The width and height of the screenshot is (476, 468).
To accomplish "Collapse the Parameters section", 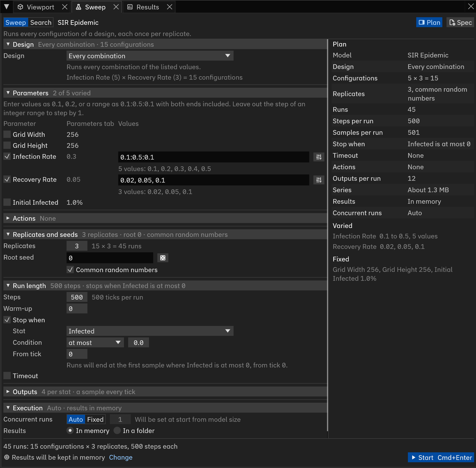I will coord(165,93).
